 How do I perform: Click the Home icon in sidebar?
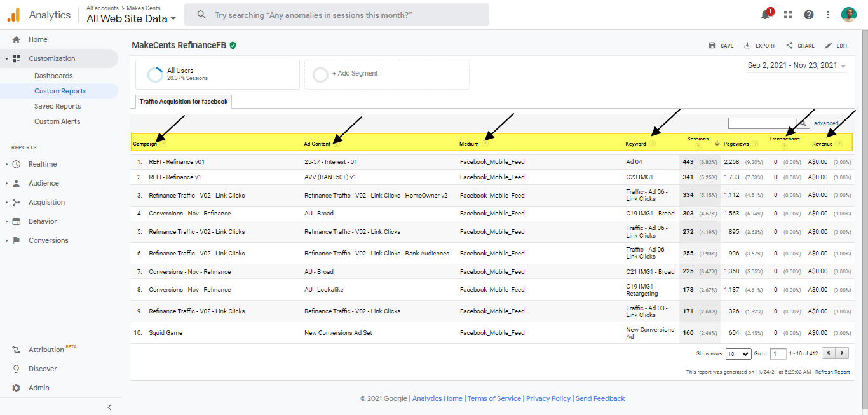pyautogui.click(x=17, y=39)
